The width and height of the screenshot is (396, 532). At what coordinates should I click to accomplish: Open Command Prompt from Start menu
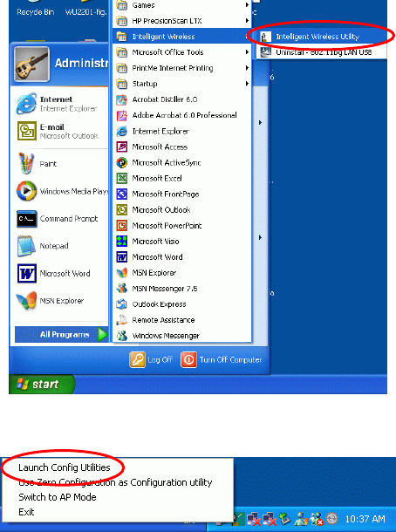61,219
